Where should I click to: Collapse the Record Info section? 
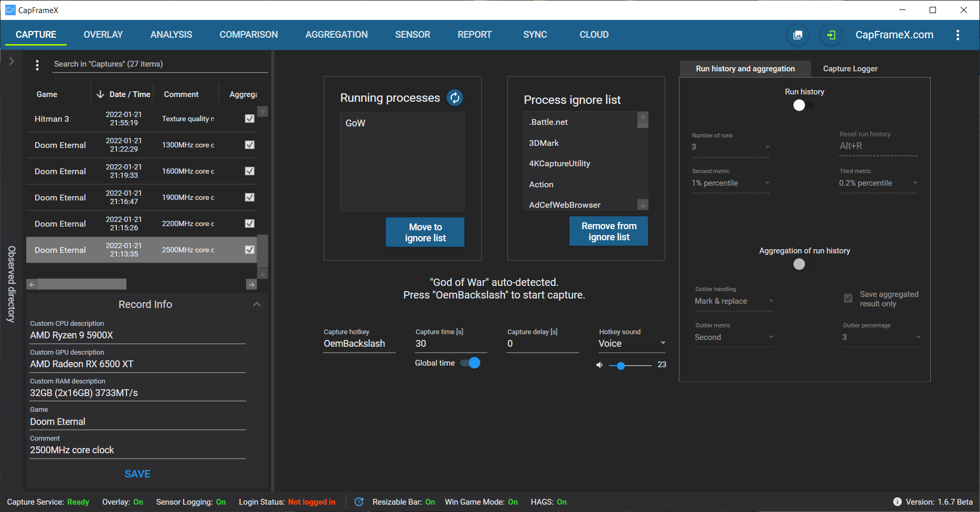257,304
